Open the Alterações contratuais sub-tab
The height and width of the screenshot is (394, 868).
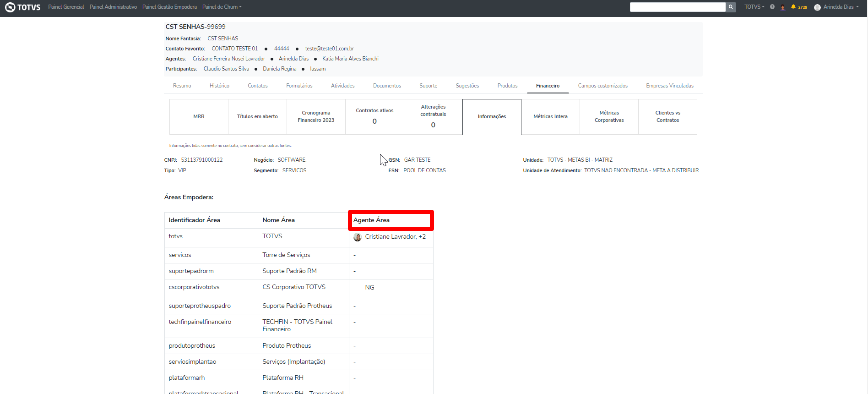click(433, 117)
